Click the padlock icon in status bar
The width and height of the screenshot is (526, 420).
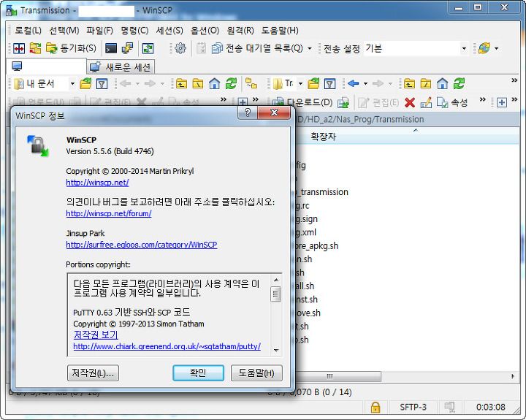click(376, 407)
